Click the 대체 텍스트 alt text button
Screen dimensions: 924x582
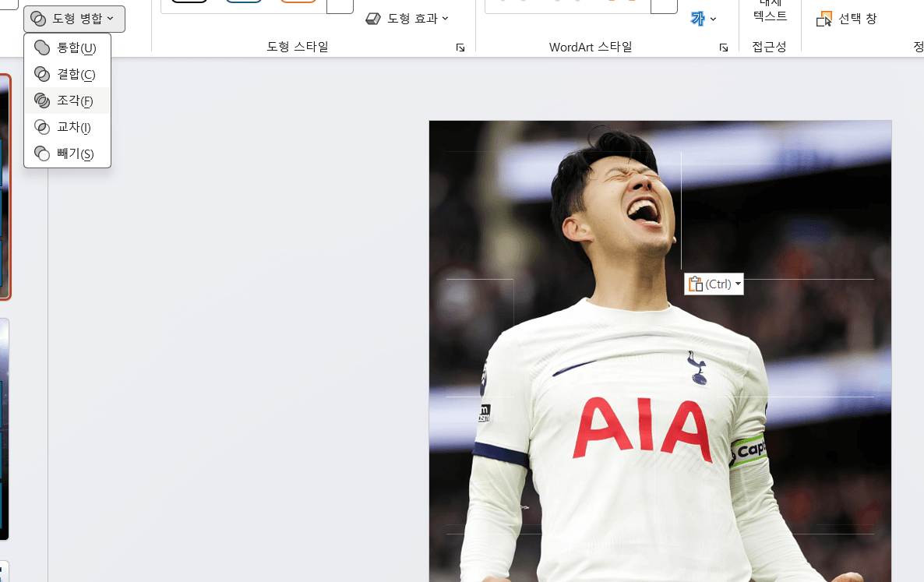pyautogui.click(x=770, y=13)
